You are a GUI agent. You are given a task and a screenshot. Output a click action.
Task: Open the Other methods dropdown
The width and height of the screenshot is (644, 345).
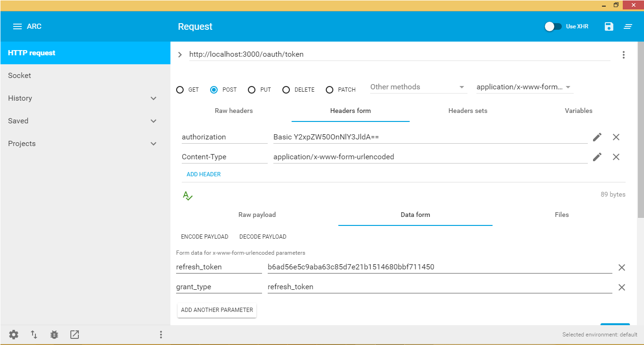418,87
